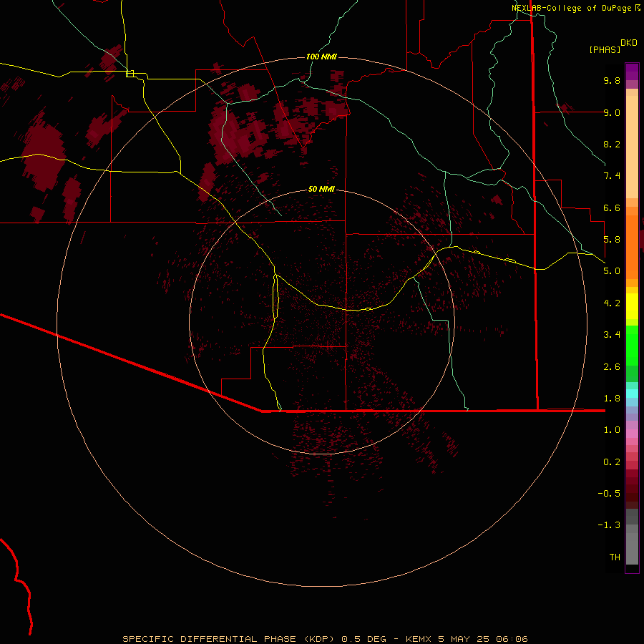Click the 50 NMI range ring label
644x644 pixels.
point(321,189)
